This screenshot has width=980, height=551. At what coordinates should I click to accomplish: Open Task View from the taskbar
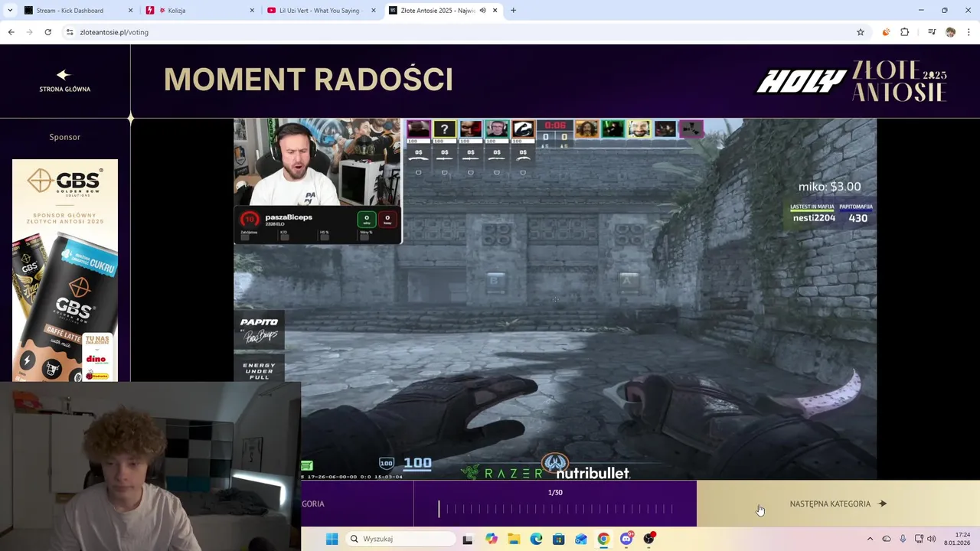pos(468,539)
